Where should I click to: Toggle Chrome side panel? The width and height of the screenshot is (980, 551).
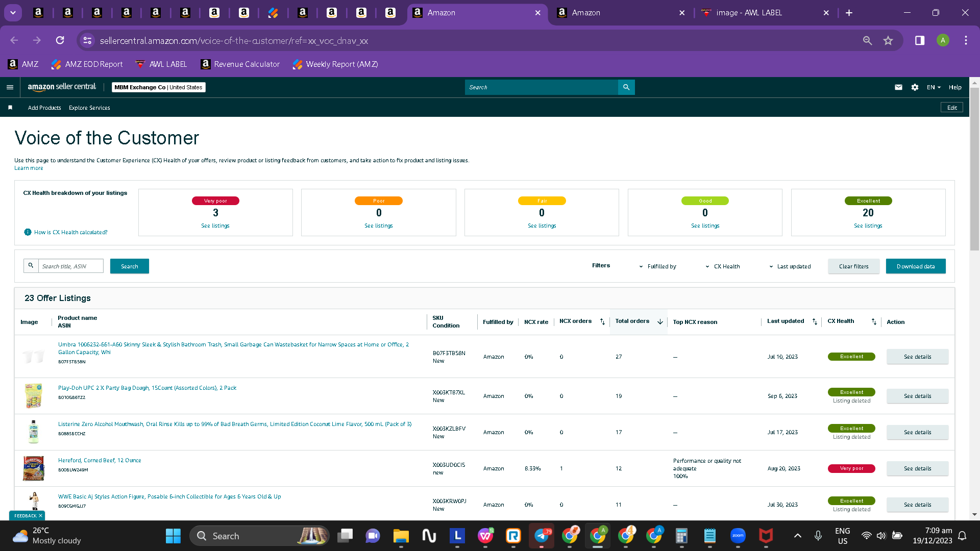tap(920, 40)
